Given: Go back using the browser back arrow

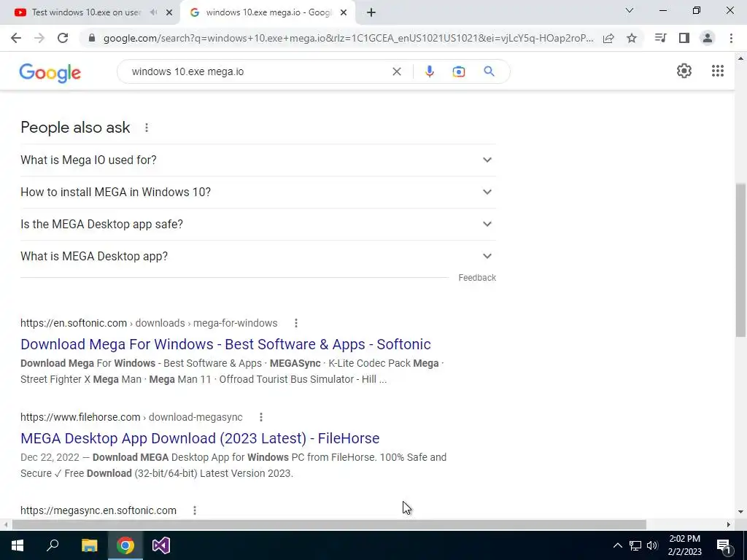Looking at the screenshot, I should pyautogui.click(x=16, y=38).
